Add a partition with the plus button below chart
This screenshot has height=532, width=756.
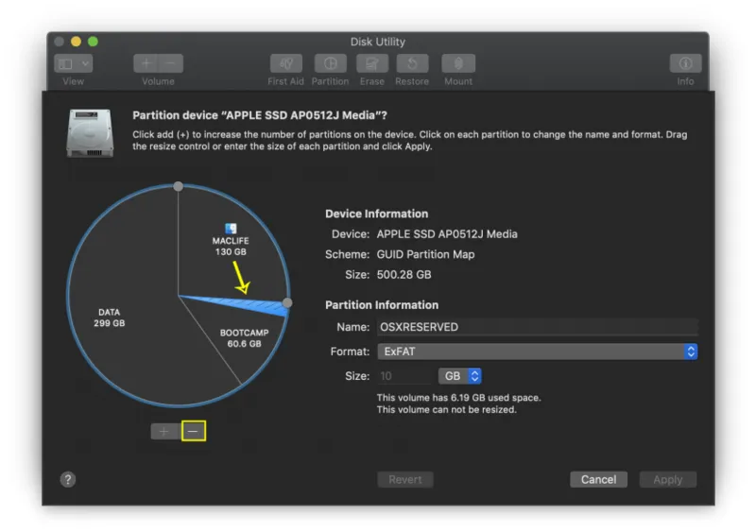(x=163, y=431)
